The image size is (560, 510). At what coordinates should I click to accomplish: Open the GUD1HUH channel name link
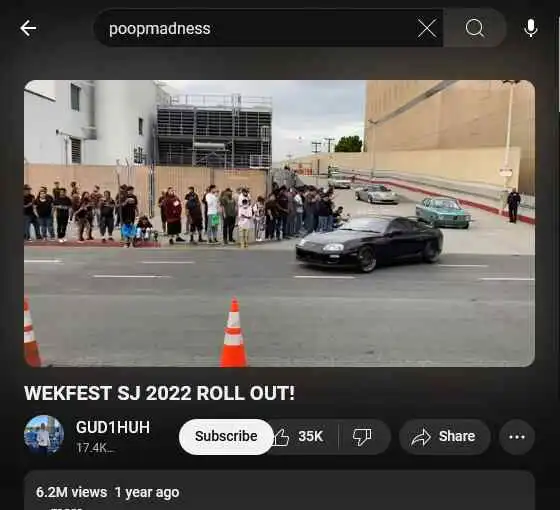pos(113,428)
